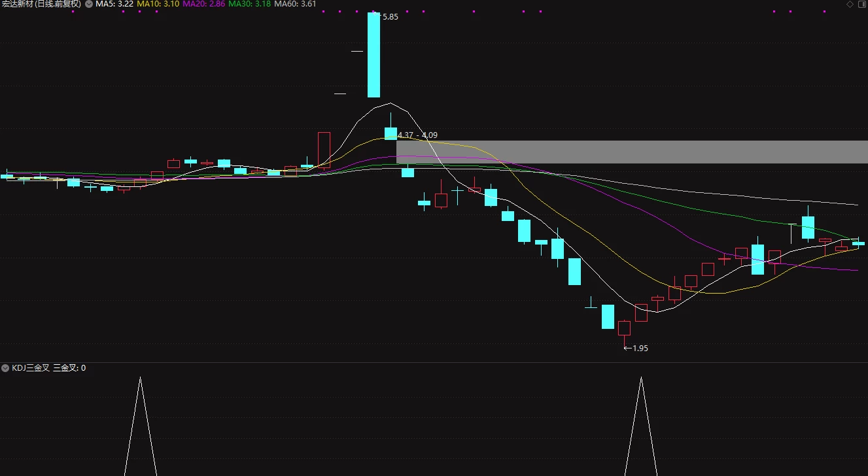Click the 三金叉: 0 value readout
This screenshot has width=868, height=476.
tap(69, 368)
